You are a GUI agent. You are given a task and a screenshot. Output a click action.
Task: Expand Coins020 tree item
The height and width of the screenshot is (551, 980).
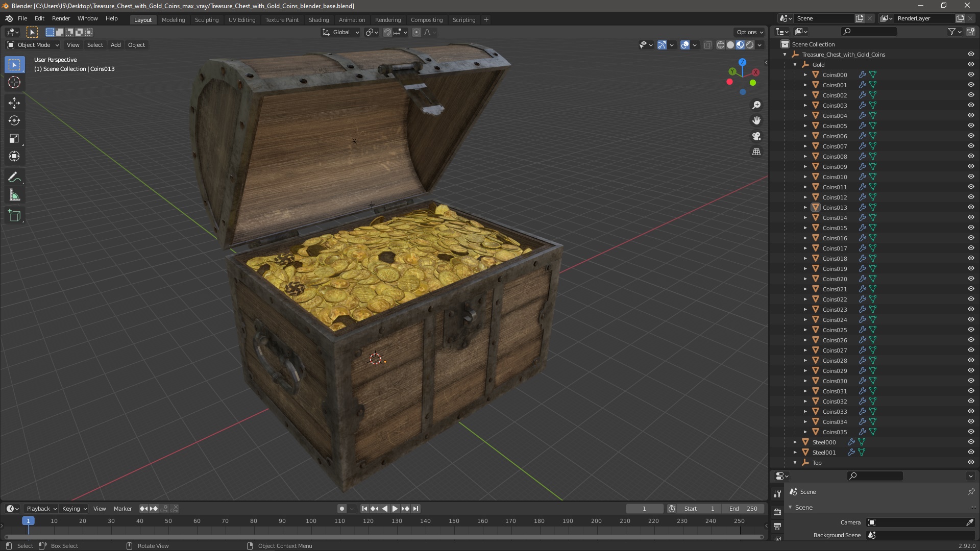pos(805,279)
